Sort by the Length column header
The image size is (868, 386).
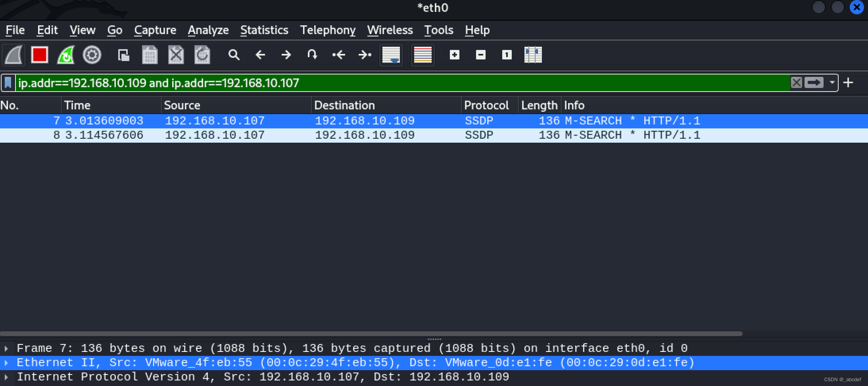pyautogui.click(x=540, y=105)
